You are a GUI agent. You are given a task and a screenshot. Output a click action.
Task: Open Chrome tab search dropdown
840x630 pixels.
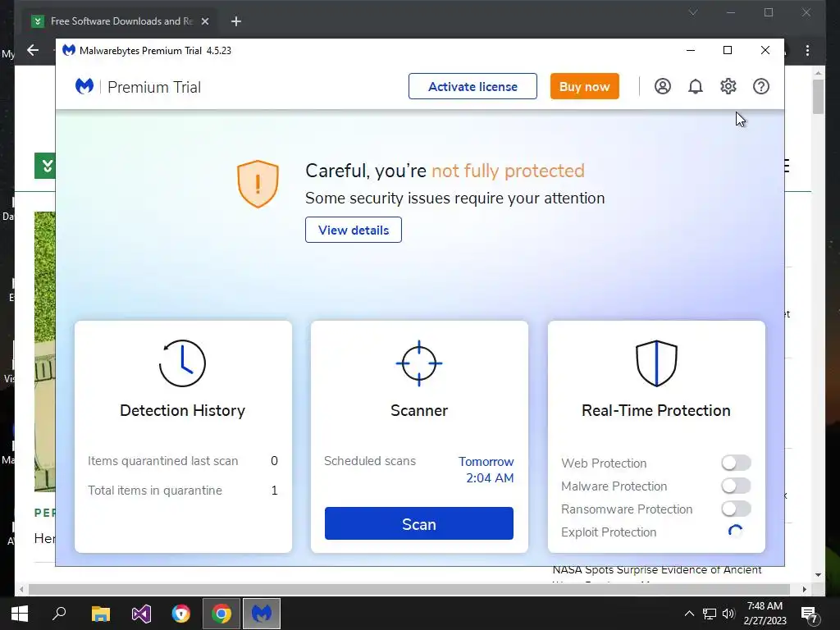693,12
